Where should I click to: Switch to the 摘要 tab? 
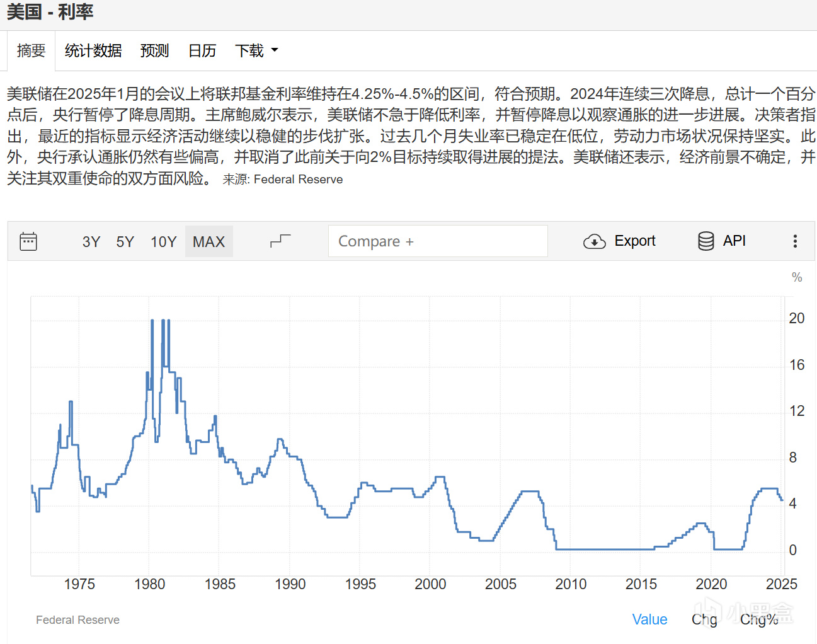(31, 50)
